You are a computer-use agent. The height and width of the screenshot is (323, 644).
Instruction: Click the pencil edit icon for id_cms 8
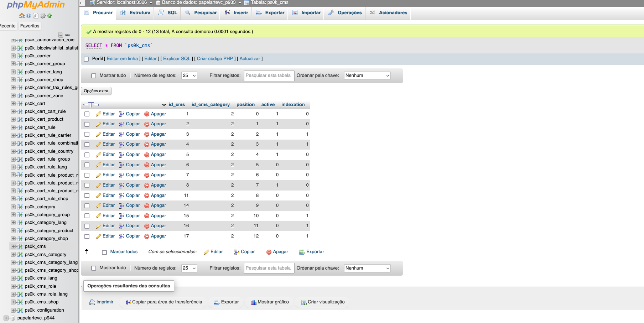98,185
